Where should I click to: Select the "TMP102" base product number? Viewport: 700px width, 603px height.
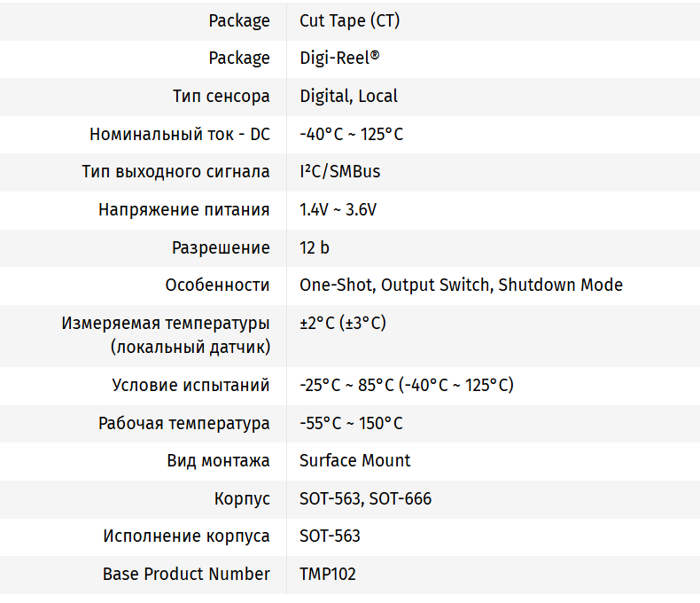(x=327, y=574)
